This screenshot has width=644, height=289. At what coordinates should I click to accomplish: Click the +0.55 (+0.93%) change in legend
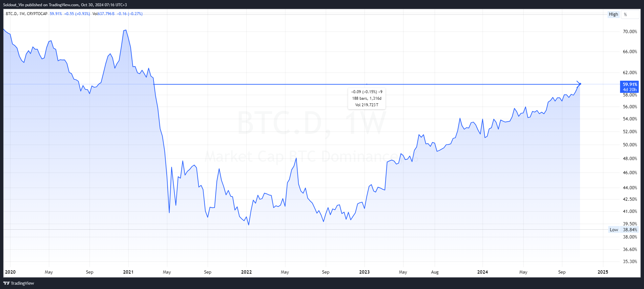point(77,14)
